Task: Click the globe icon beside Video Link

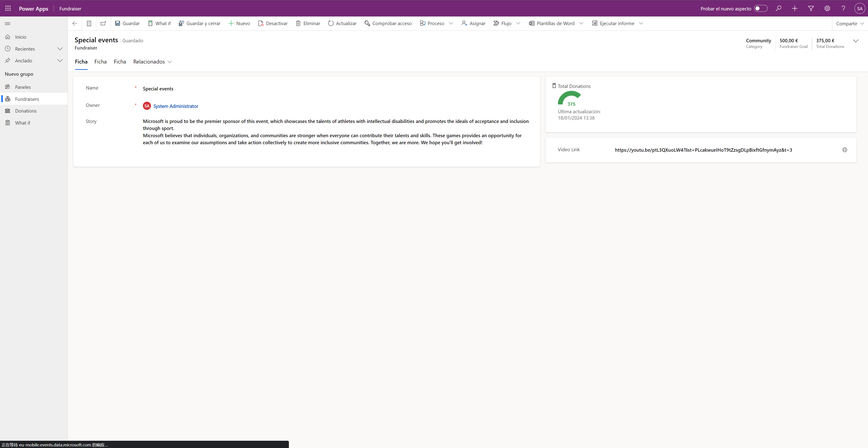Action: [844, 150]
